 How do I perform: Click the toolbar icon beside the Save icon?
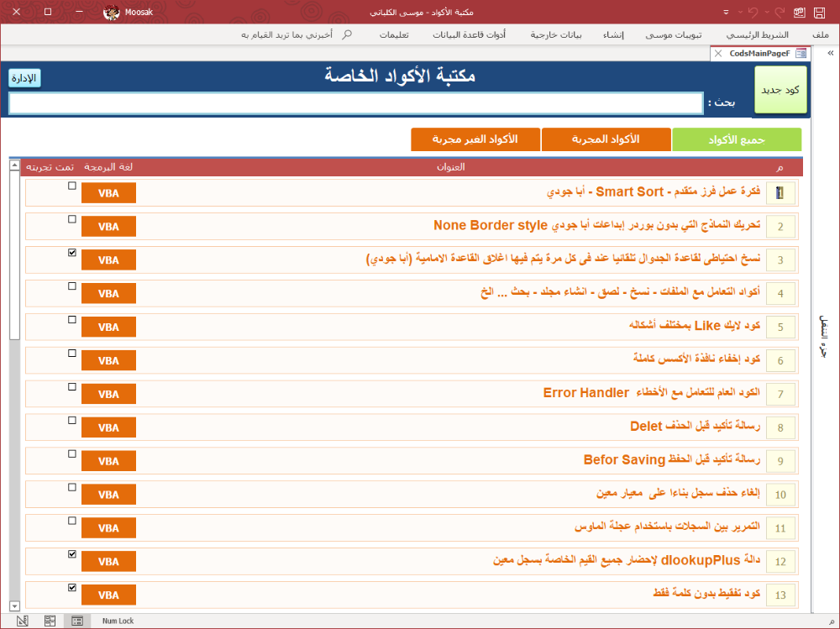[x=800, y=13]
